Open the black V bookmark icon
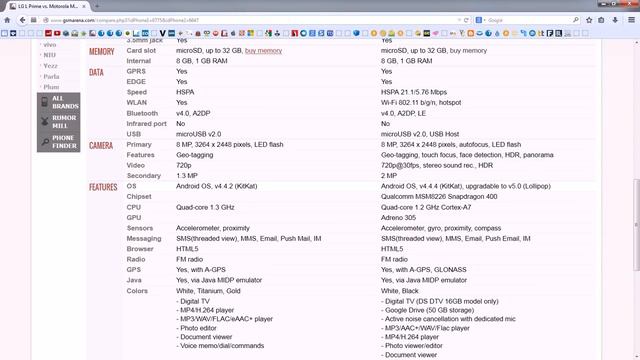 tap(162, 33)
